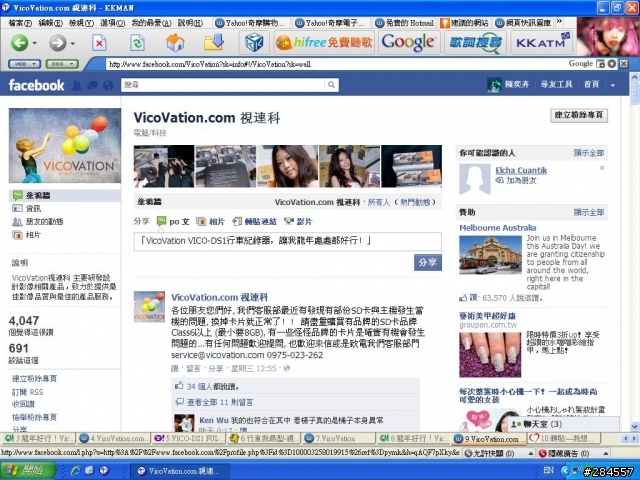
Task: Open Facebook messages icon
Action: point(92,85)
